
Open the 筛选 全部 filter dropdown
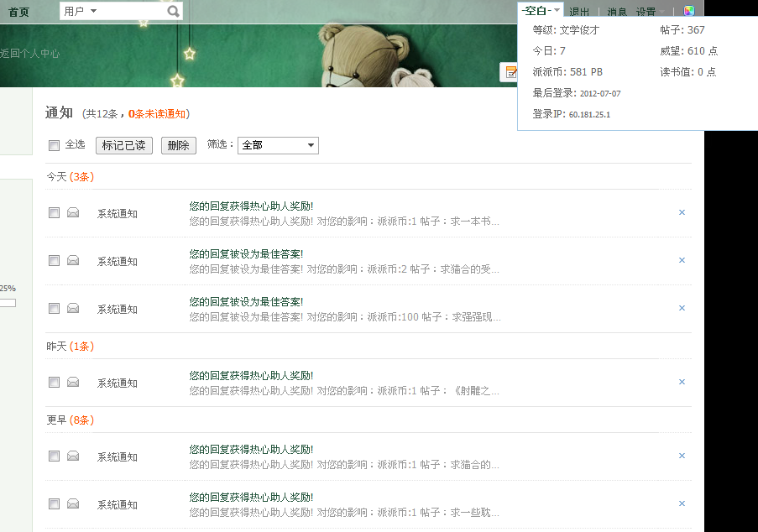[x=278, y=145]
